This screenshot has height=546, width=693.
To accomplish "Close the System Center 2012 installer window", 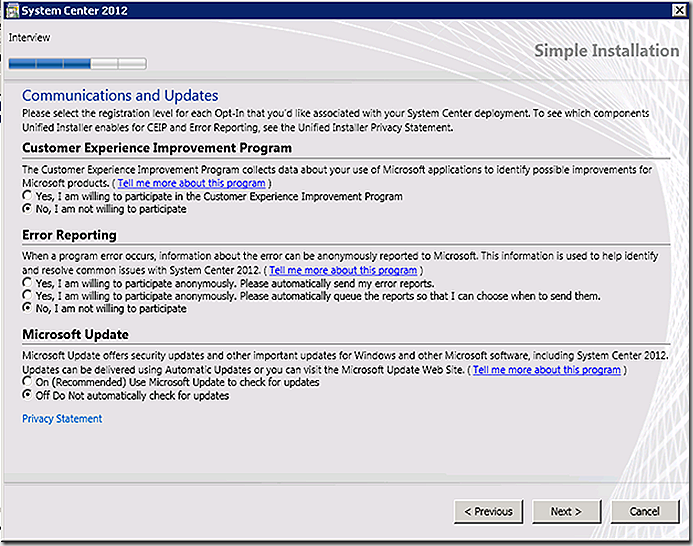I will [x=678, y=10].
